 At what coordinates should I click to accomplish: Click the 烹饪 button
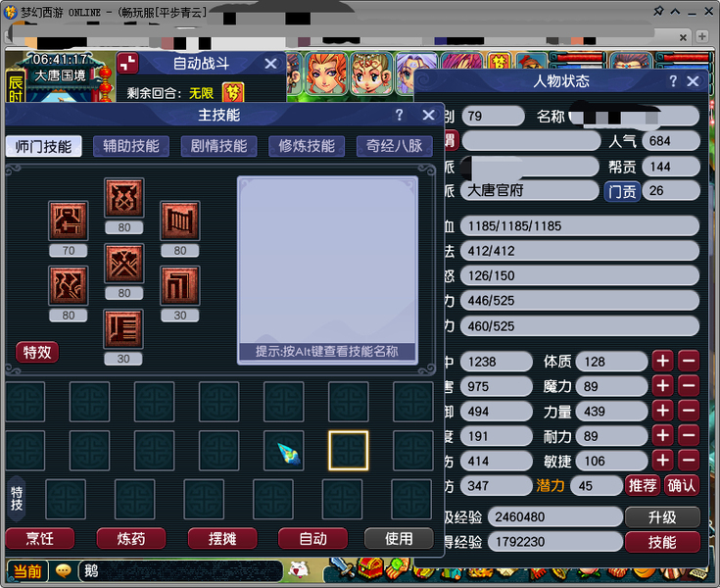coord(40,538)
